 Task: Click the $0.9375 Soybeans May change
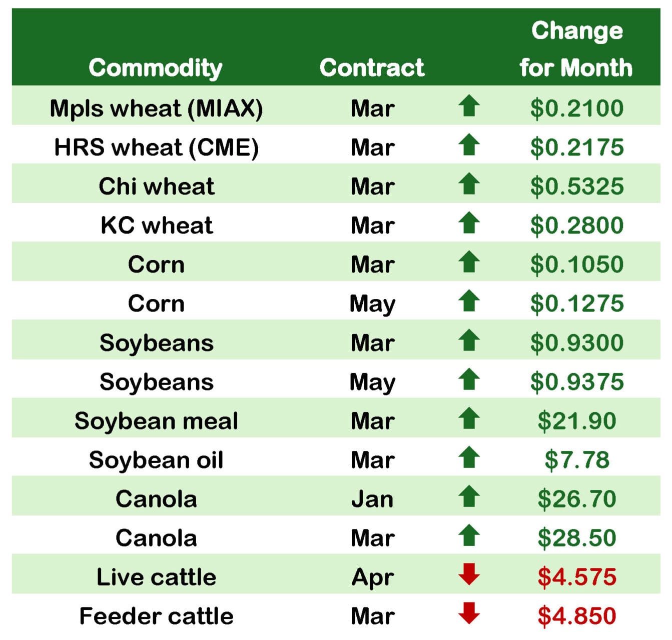pos(577,382)
